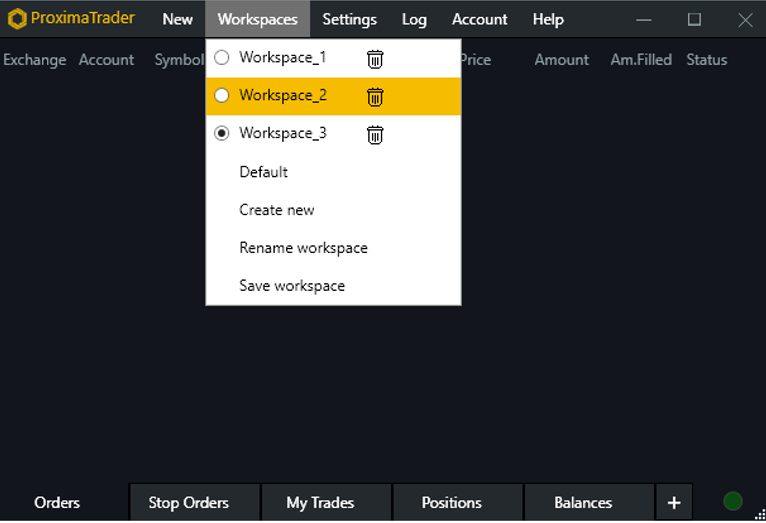
Task: Close the ProximaTrader window
Action: (x=745, y=20)
